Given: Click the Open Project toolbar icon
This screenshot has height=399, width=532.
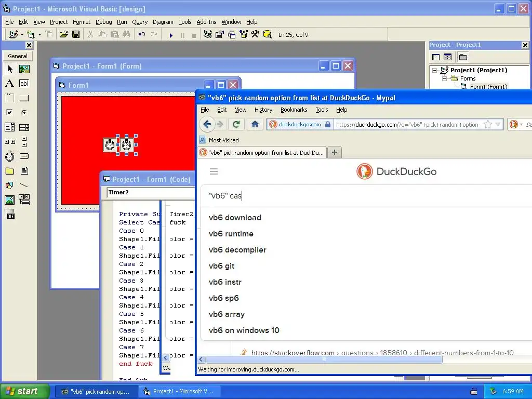Looking at the screenshot, I should point(63,34).
